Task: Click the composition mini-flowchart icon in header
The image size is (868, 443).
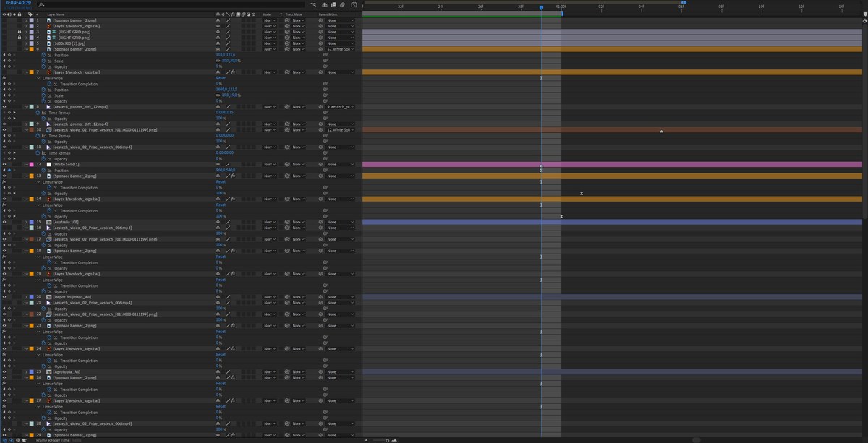Action: tap(313, 4)
